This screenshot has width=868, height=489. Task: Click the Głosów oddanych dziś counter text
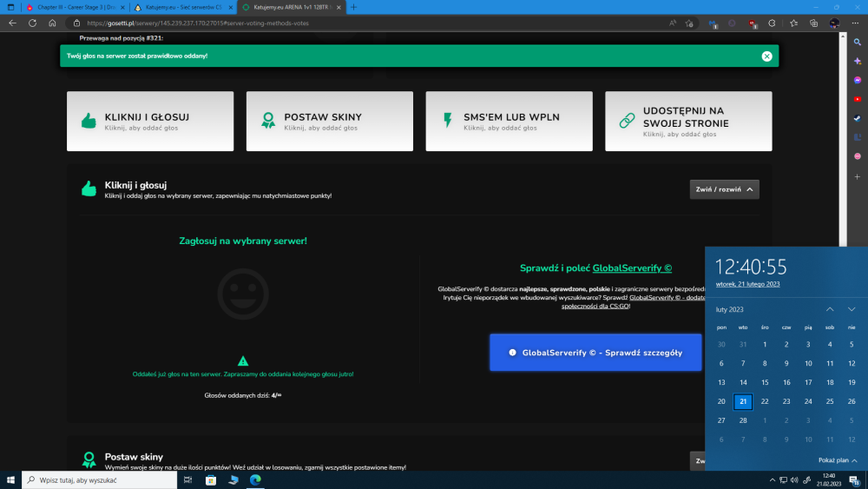click(243, 395)
